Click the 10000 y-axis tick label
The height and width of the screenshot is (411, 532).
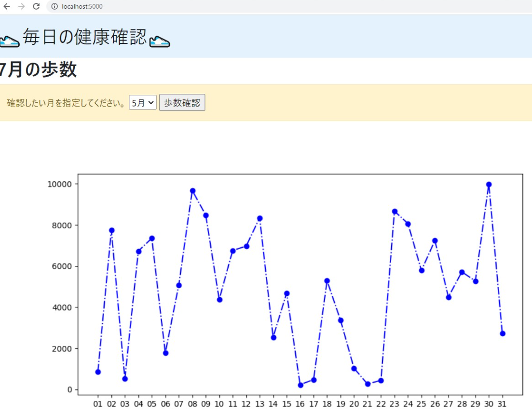point(60,184)
